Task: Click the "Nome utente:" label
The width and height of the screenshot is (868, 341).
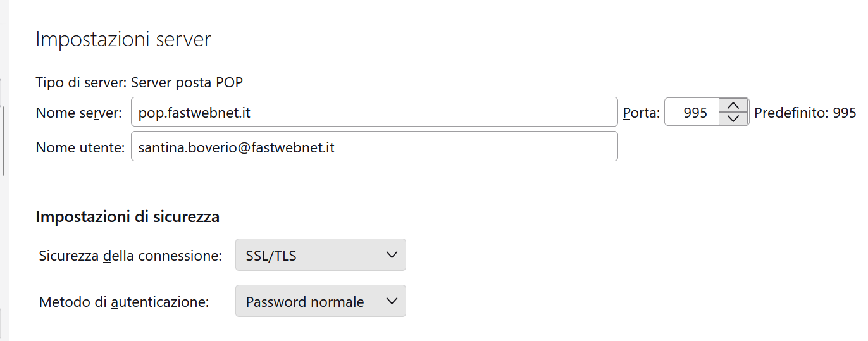Action: point(80,147)
